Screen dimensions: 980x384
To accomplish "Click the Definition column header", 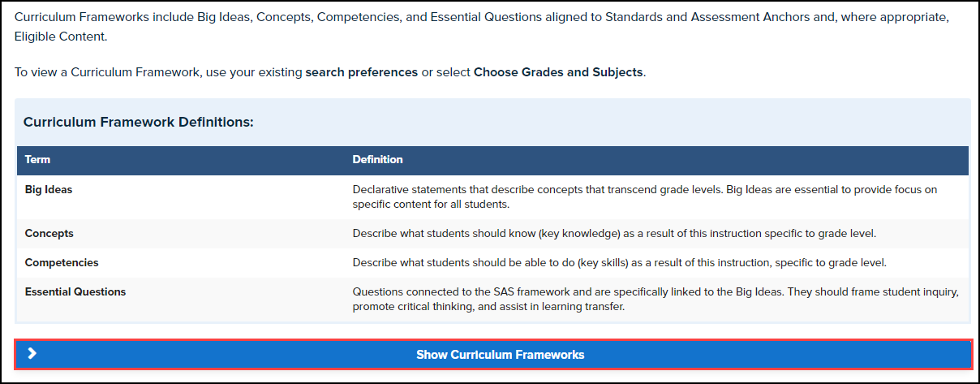I will point(377,160).
